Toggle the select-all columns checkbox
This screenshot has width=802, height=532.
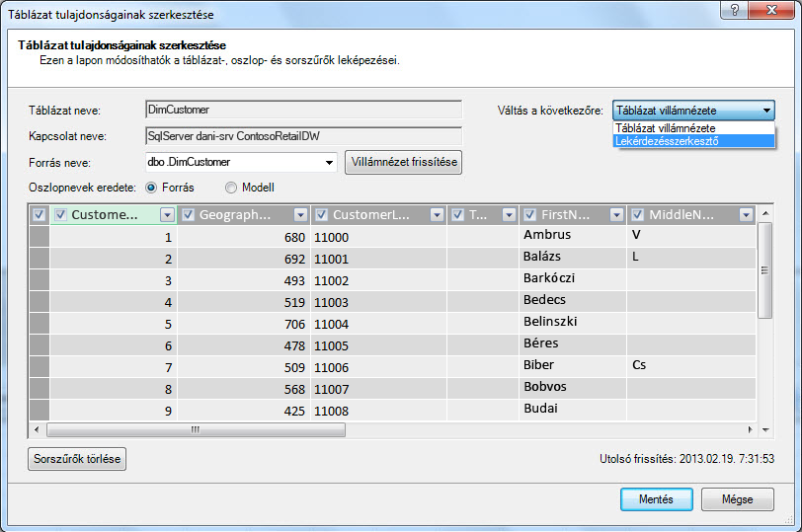point(39,214)
